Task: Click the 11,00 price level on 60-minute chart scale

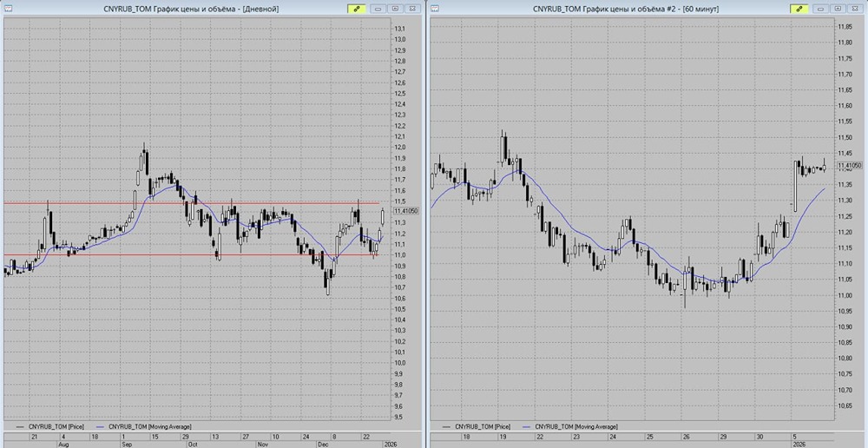Action: tap(845, 295)
